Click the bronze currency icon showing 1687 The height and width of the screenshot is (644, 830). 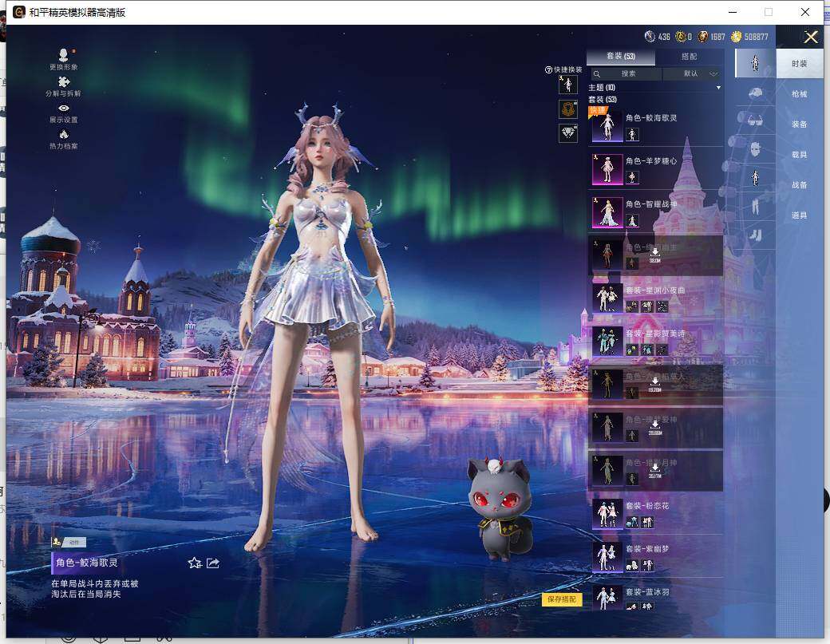click(x=703, y=37)
